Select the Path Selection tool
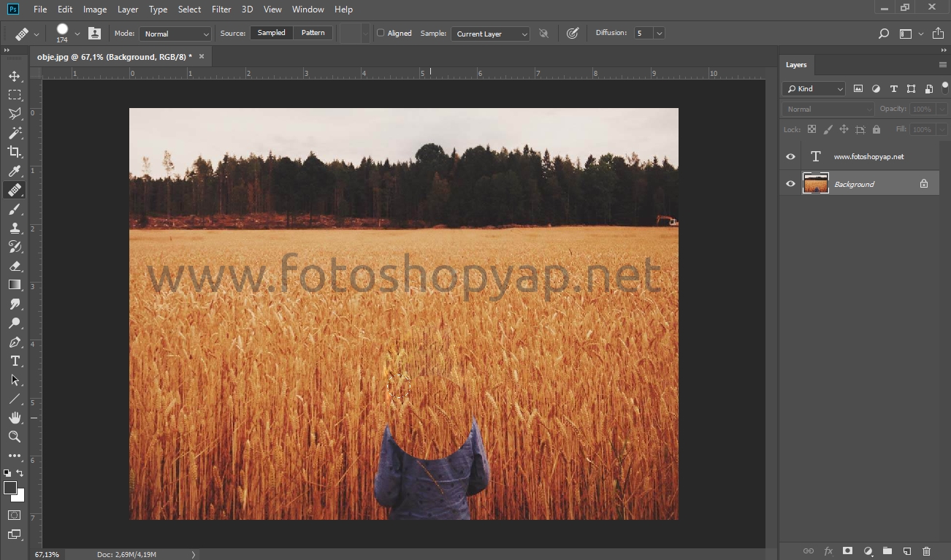The height and width of the screenshot is (560, 951). click(x=15, y=380)
